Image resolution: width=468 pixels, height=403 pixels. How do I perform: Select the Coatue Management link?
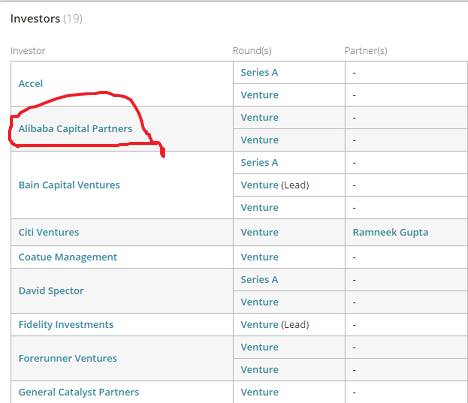[x=68, y=257]
